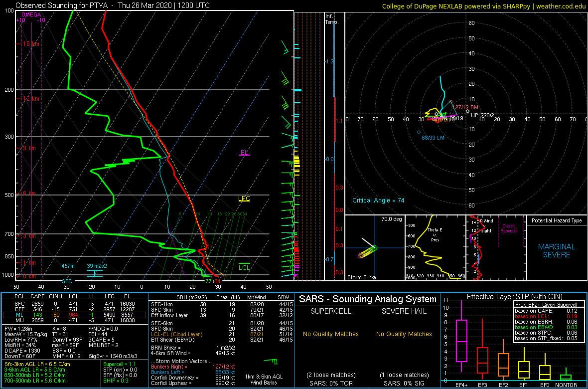Image resolution: width=588 pixels, height=389 pixels.
Task: Select the highlighted ML parcel row
Action: [75, 316]
